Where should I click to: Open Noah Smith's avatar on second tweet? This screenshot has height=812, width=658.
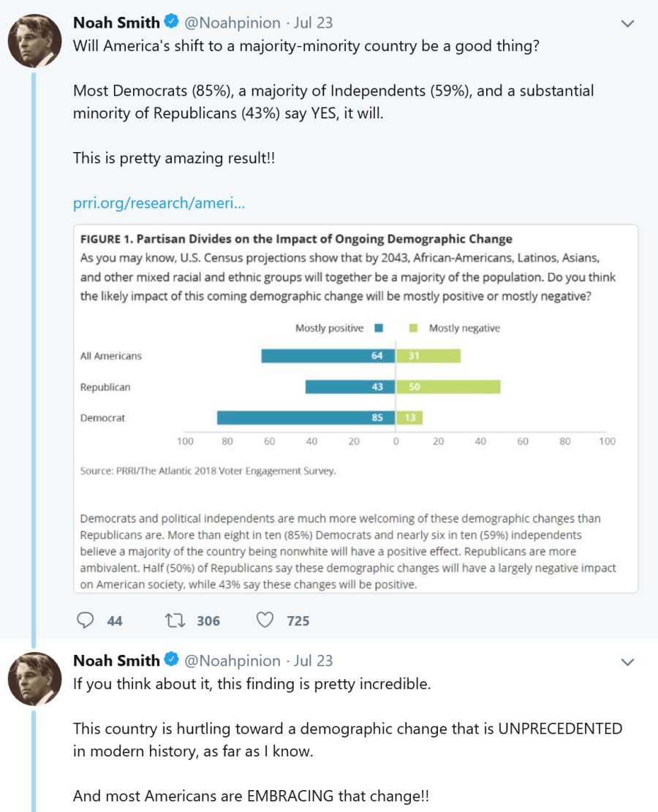coord(34,679)
